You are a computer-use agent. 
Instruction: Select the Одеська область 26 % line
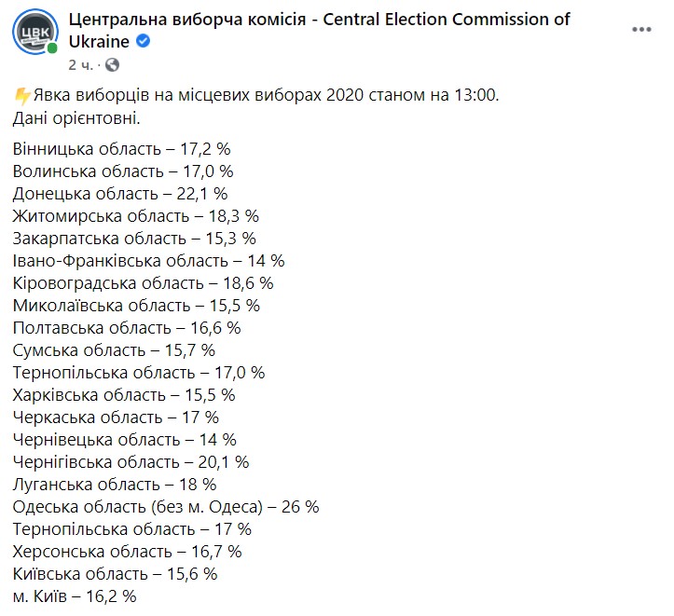167,506
